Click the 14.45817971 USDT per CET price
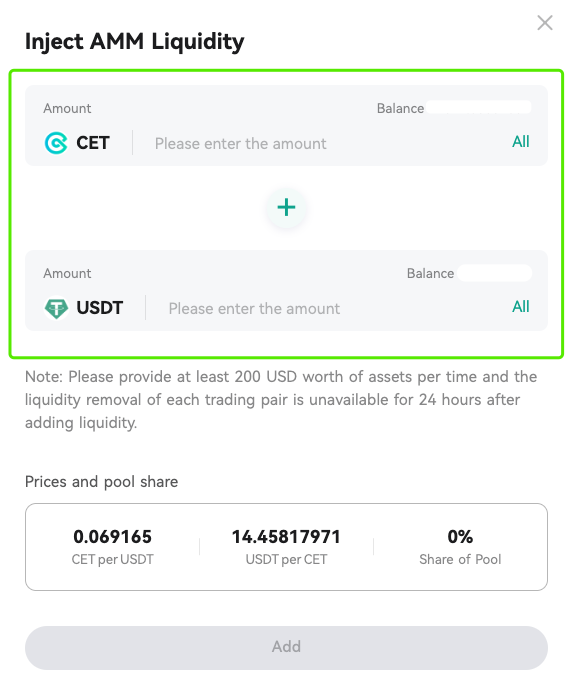Image resolution: width=571 pixels, height=696 pixels. [x=286, y=537]
